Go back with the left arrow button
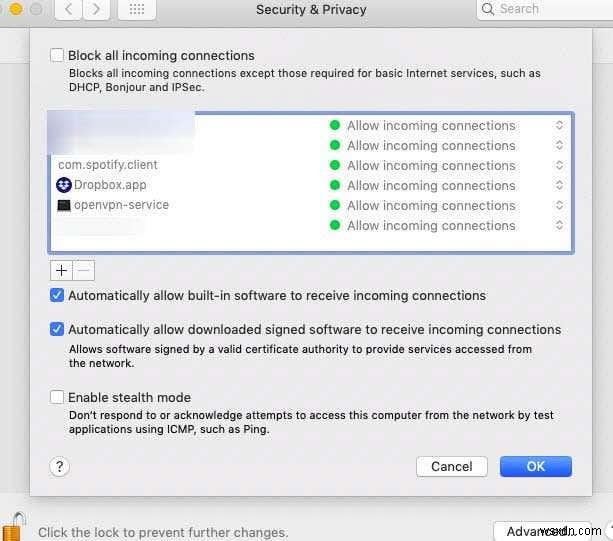This screenshot has height=541, width=613. tap(70, 10)
